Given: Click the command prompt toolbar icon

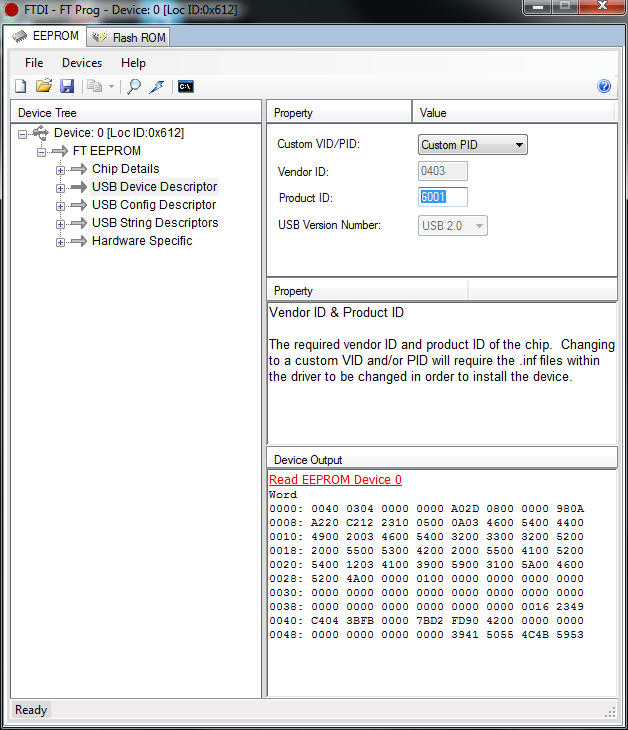Looking at the screenshot, I should [x=185, y=87].
